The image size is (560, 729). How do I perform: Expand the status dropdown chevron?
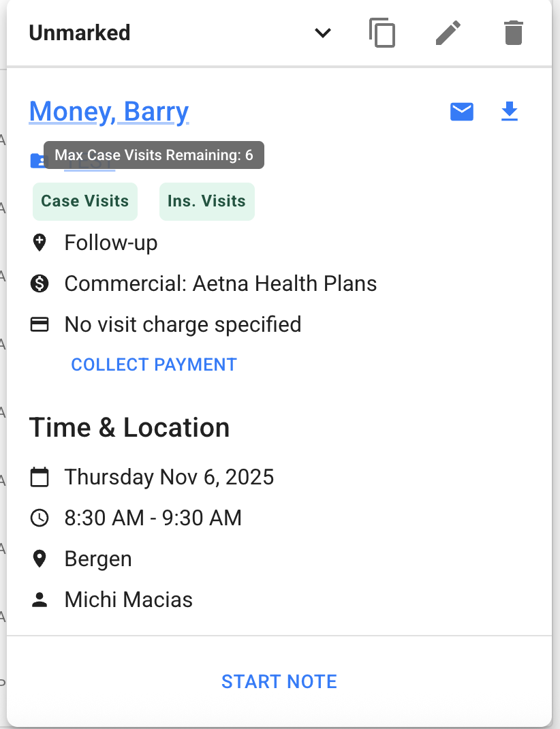coord(323,33)
